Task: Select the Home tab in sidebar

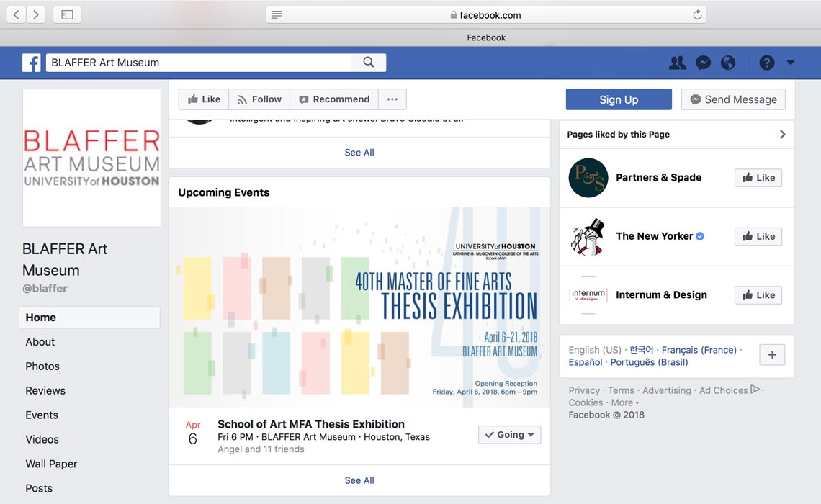Action: (89, 317)
